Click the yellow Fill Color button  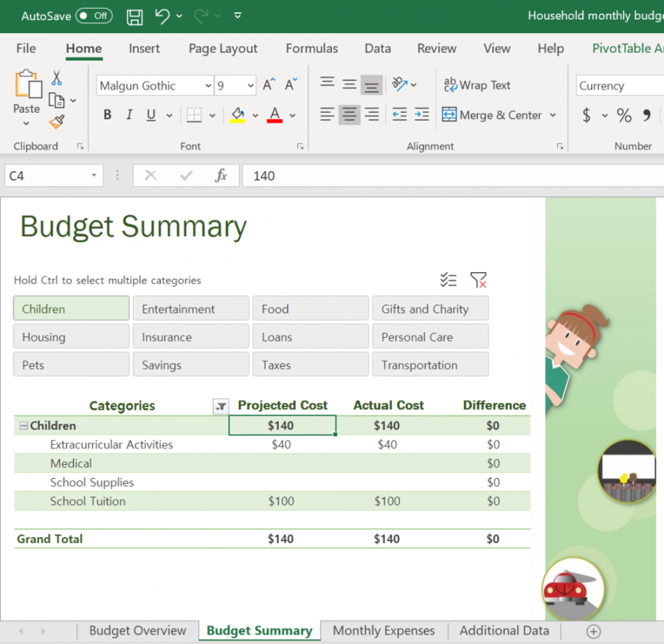pos(238,115)
